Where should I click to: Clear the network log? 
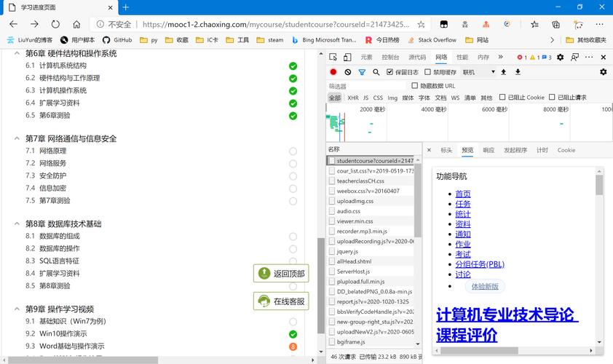point(348,72)
